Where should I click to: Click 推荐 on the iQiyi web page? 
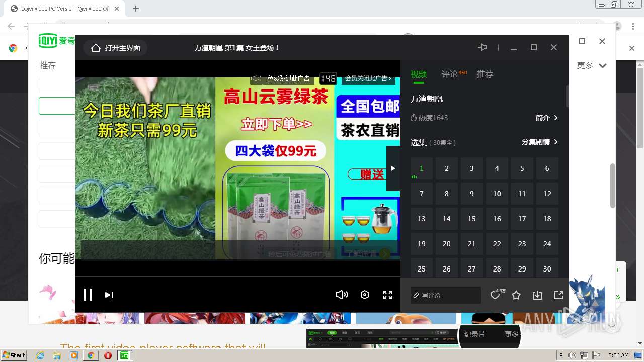click(48, 66)
